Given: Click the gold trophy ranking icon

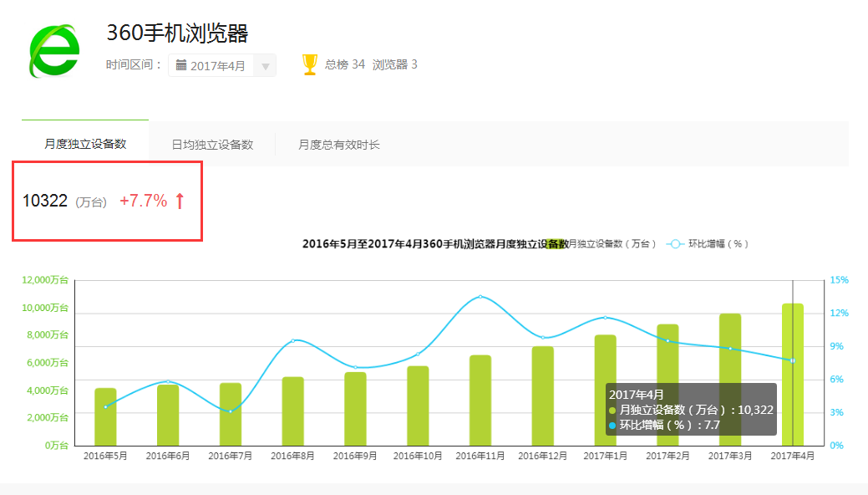Looking at the screenshot, I should tap(310, 64).
